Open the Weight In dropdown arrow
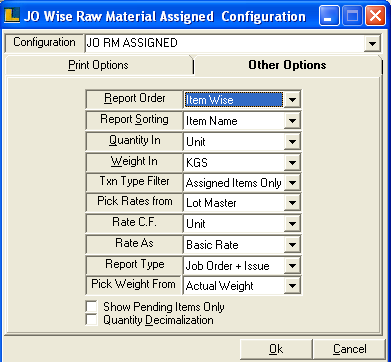Viewport: 391px width, 362px height. pos(292,163)
